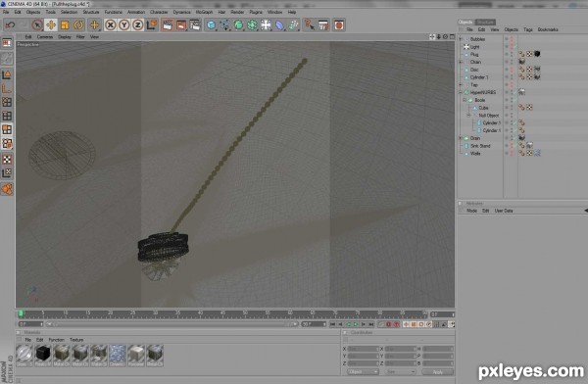This screenshot has width=588, height=384.
Task: Toggle the Z axis lock
Action: 138,25
